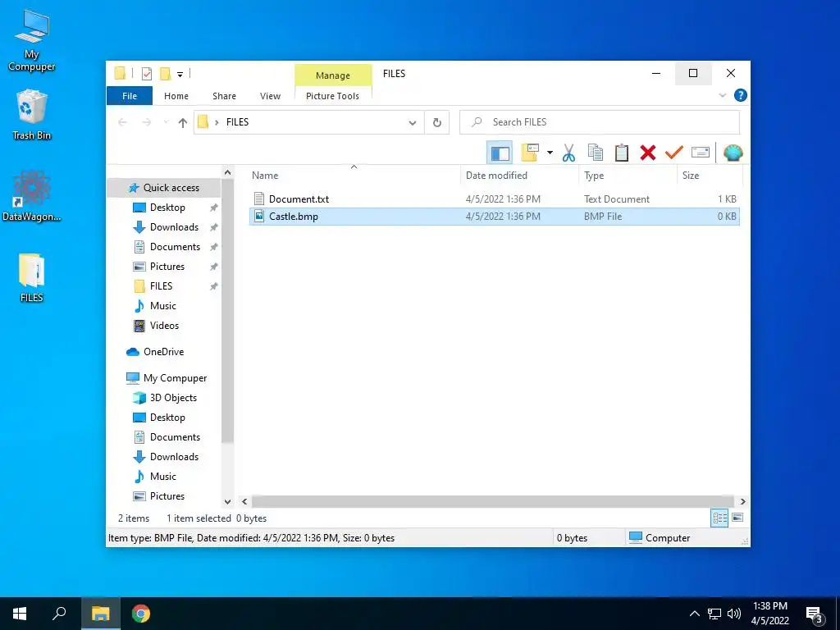Open pinned Documents under Quick access
Image resolution: width=840 pixels, height=630 pixels.
click(x=175, y=247)
